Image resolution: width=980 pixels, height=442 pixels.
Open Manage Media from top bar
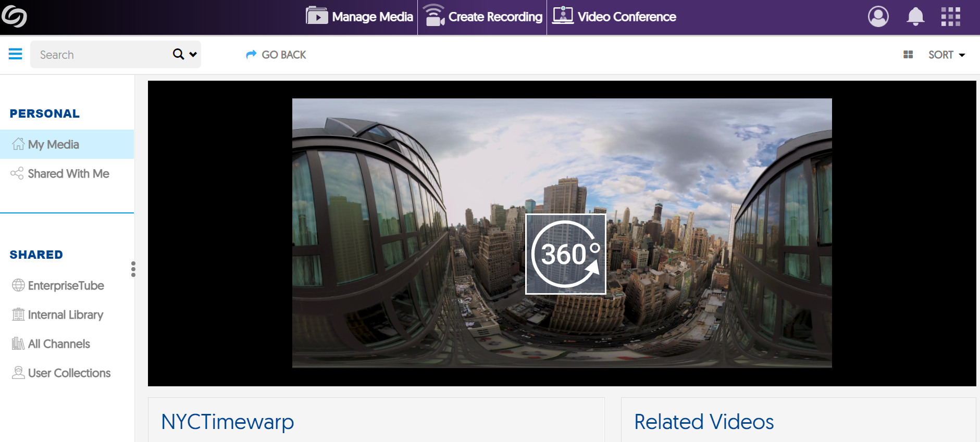pos(360,17)
